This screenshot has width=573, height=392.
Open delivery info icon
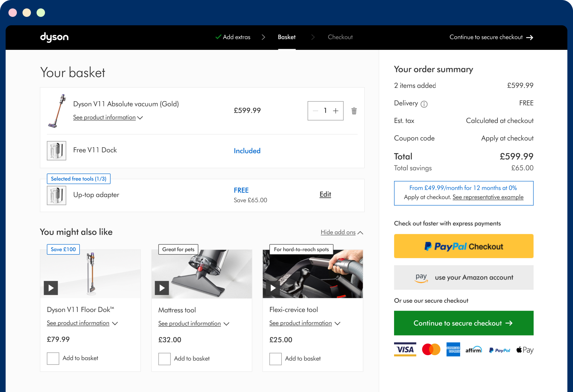tap(424, 104)
